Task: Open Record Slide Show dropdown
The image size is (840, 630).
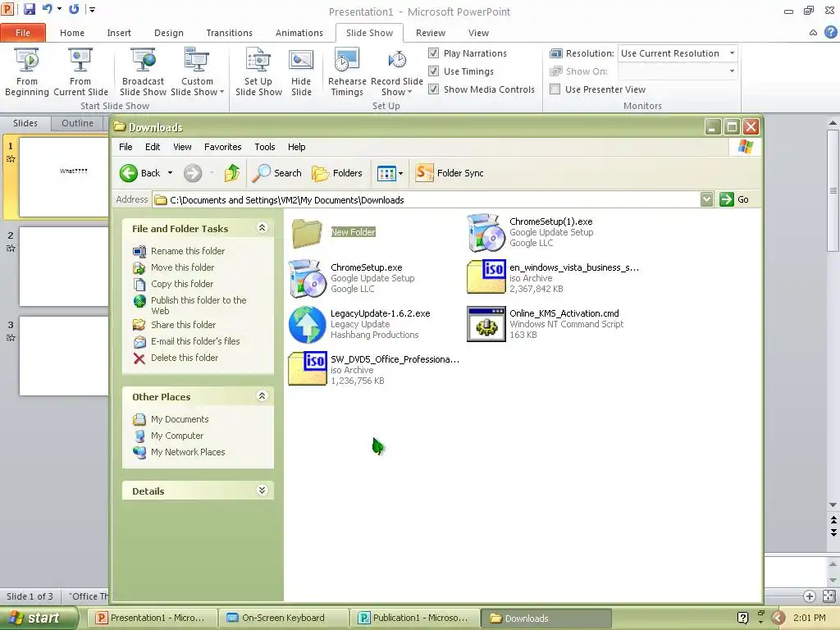Action: 397,72
